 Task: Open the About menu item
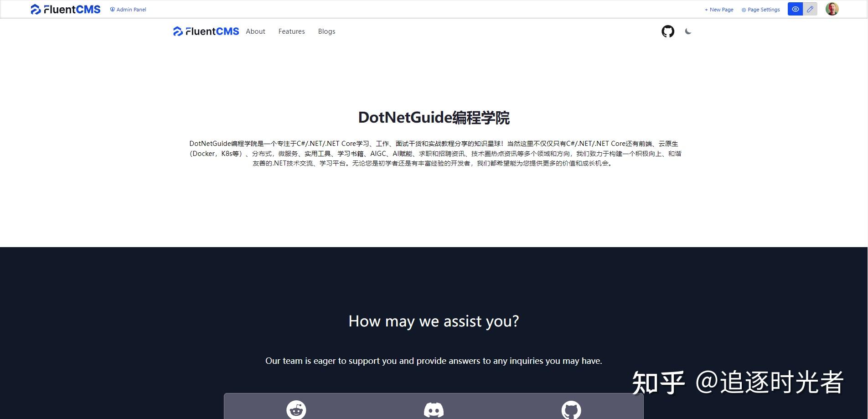click(255, 31)
